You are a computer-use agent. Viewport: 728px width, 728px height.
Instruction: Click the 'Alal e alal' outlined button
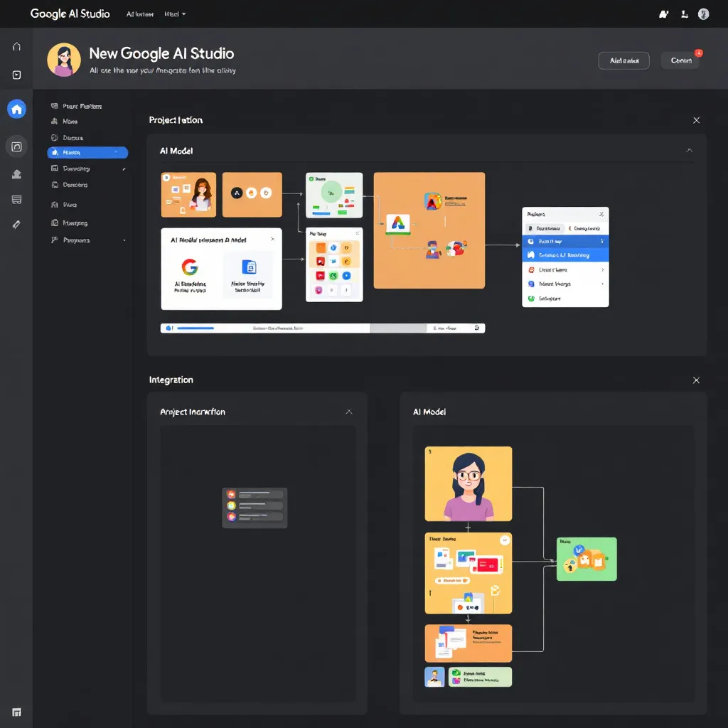click(x=623, y=61)
